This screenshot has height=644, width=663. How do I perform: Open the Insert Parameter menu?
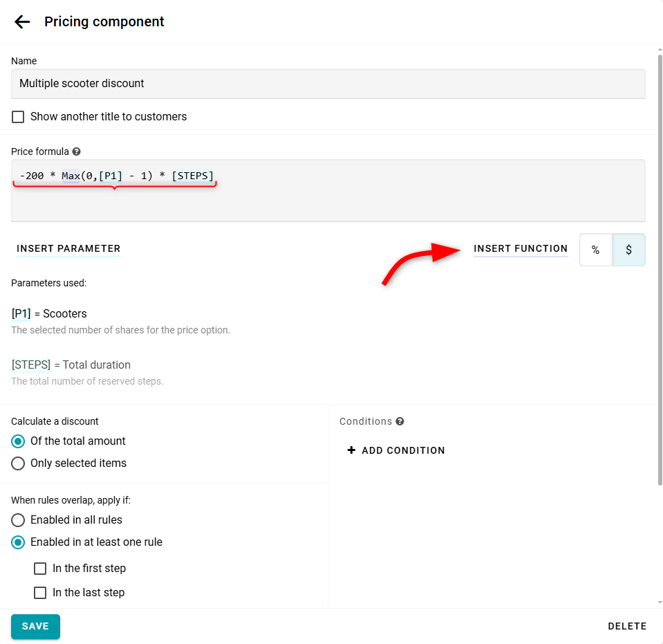tap(68, 249)
